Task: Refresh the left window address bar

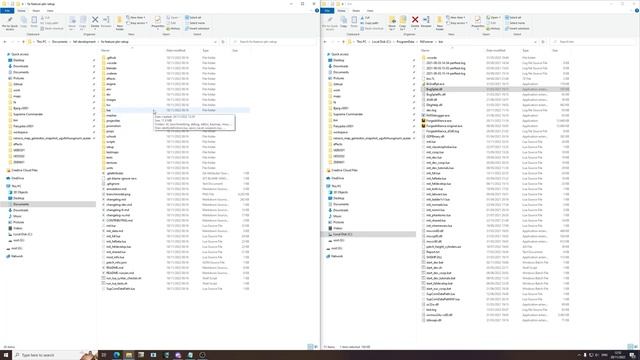Action: point(223,42)
